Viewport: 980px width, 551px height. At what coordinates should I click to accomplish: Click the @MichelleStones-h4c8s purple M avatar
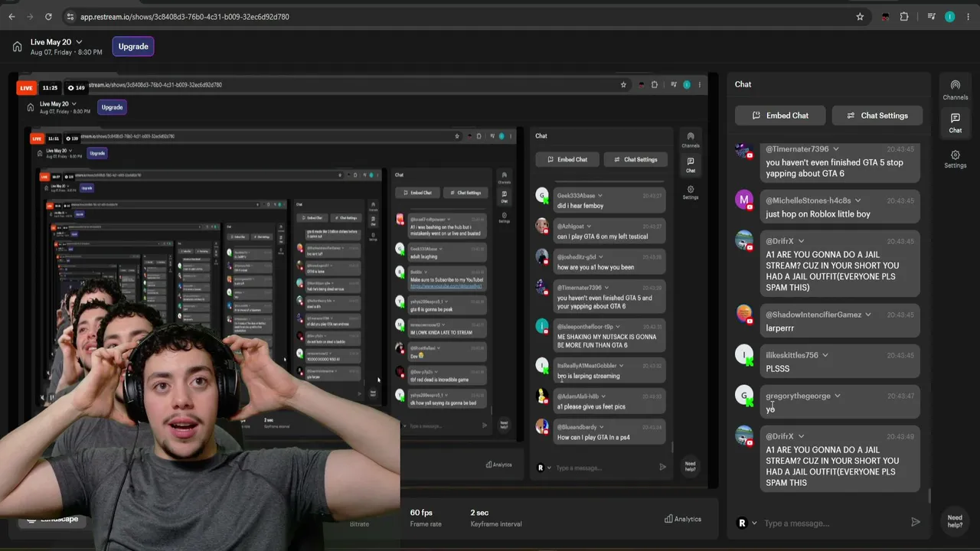(744, 201)
